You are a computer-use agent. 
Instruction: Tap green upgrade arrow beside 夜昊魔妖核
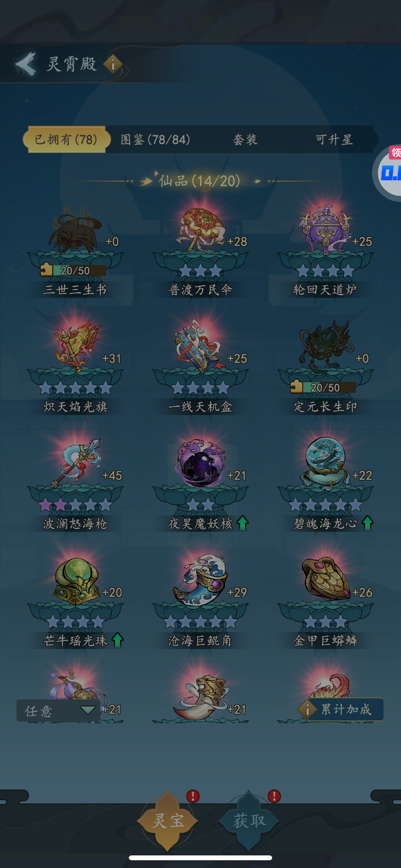coord(243,523)
